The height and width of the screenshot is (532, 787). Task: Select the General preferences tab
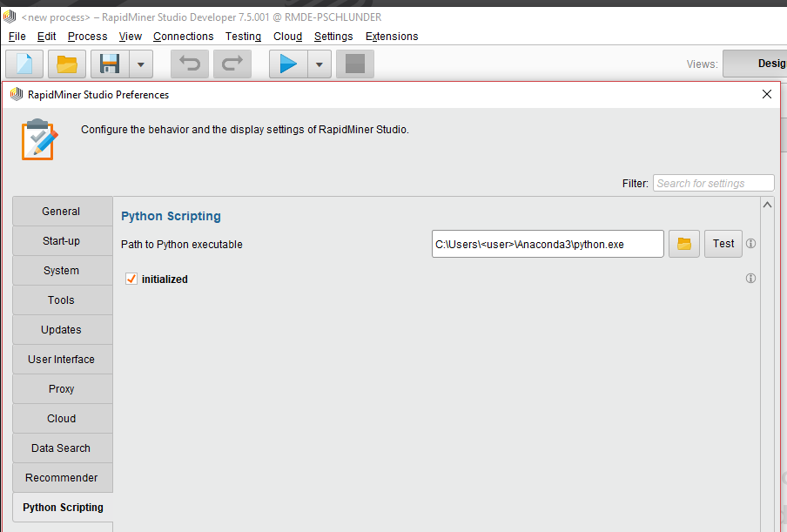click(x=62, y=212)
